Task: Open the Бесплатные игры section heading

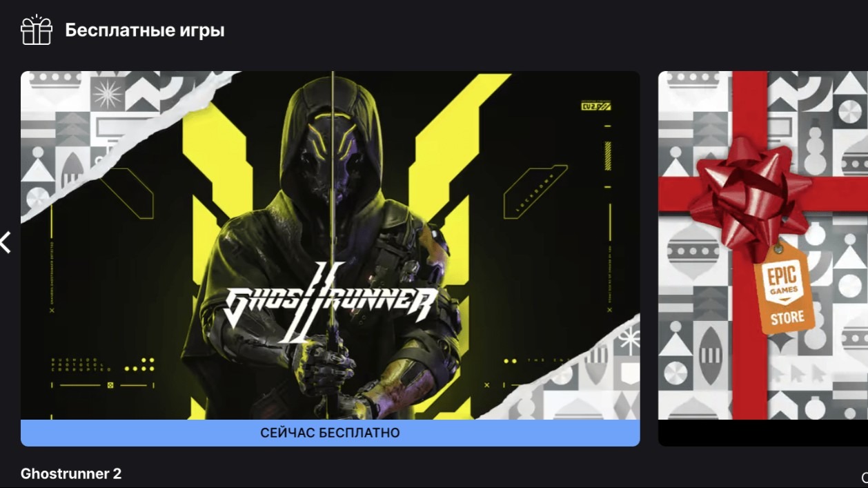Action: coord(145,30)
